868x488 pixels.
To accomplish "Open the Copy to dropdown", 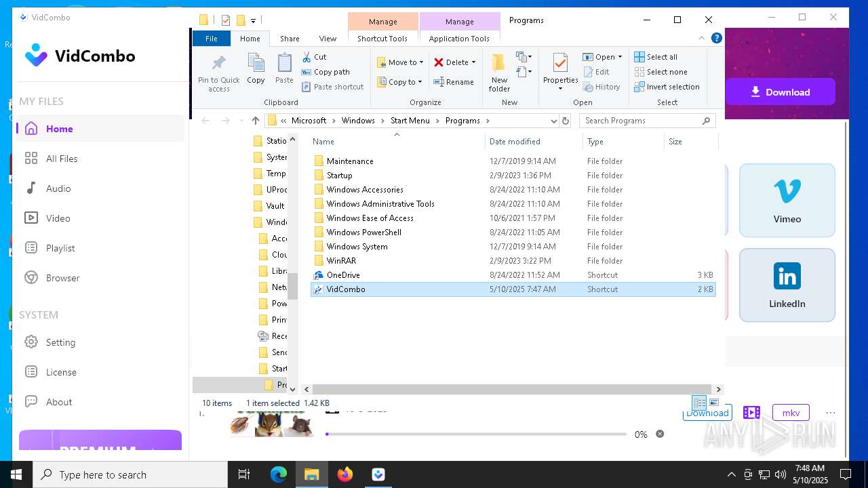I will [400, 82].
